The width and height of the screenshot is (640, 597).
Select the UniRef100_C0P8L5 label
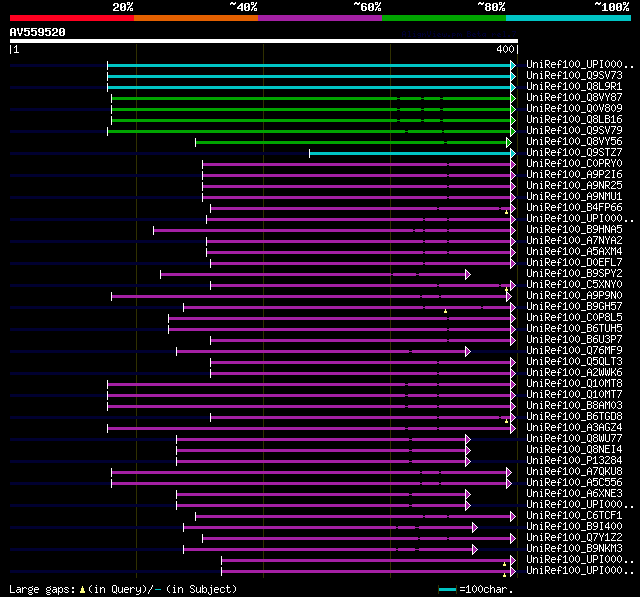574,318
